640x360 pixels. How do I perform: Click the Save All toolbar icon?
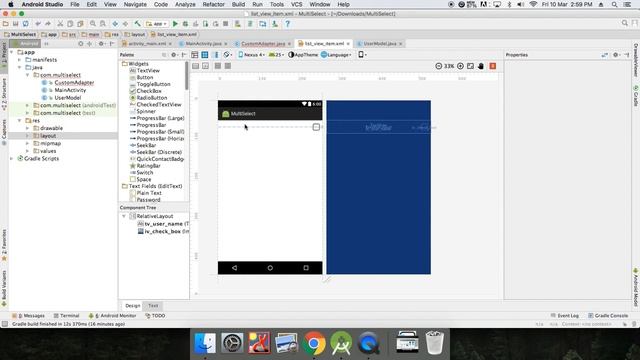[16, 24]
